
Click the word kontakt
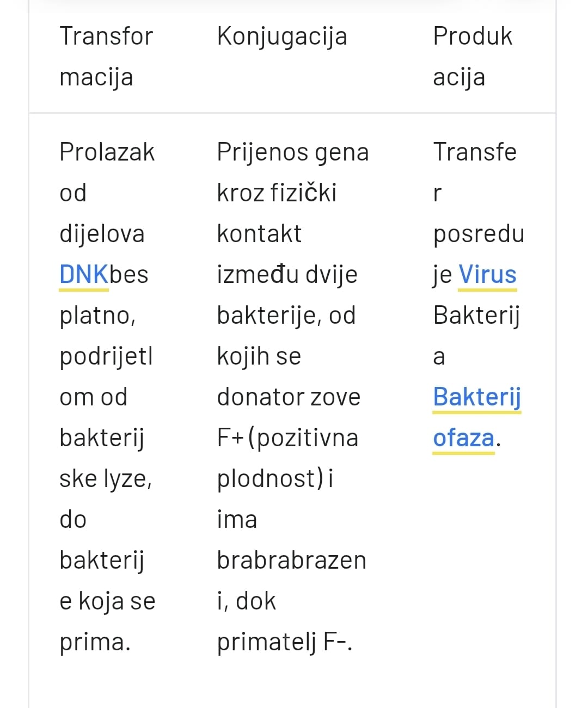point(259,233)
